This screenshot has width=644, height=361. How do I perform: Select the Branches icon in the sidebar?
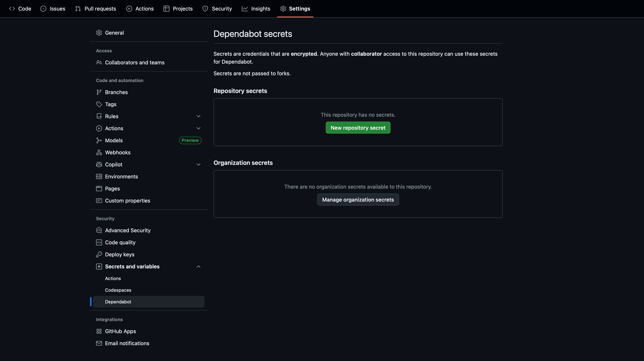[x=99, y=92]
